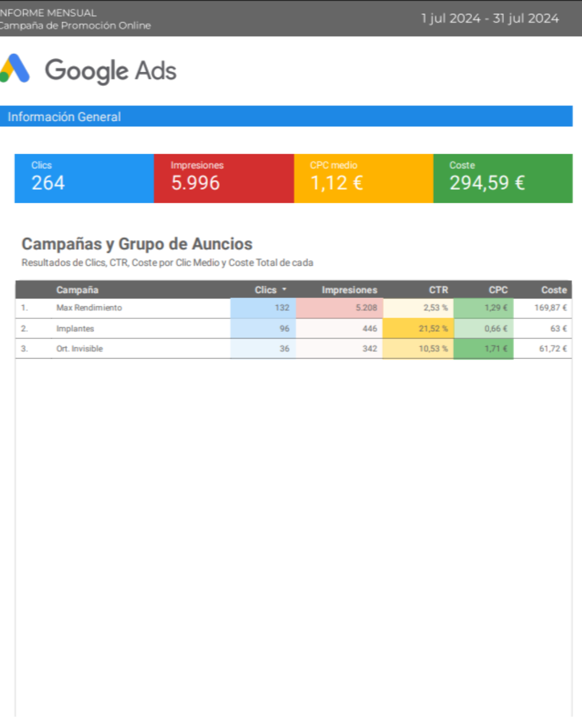The width and height of the screenshot is (582, 728).
Task: Click the 169,87 € cost cell
Action: coord(550,308)
